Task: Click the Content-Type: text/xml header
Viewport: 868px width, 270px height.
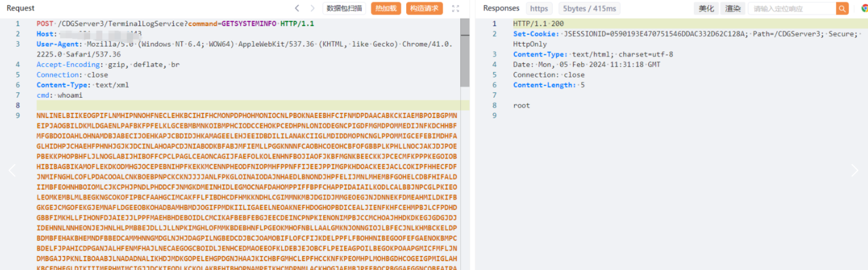Action: (83, 85)
